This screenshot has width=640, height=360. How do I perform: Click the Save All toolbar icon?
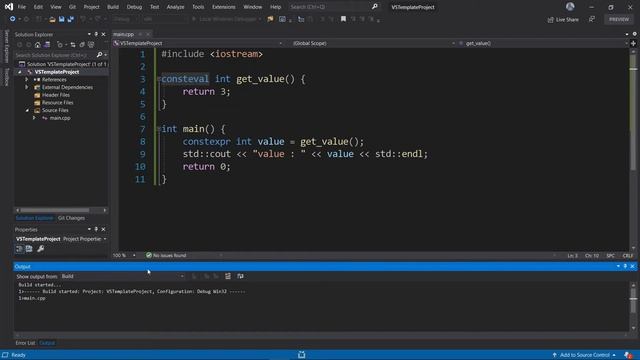(70, 19)
